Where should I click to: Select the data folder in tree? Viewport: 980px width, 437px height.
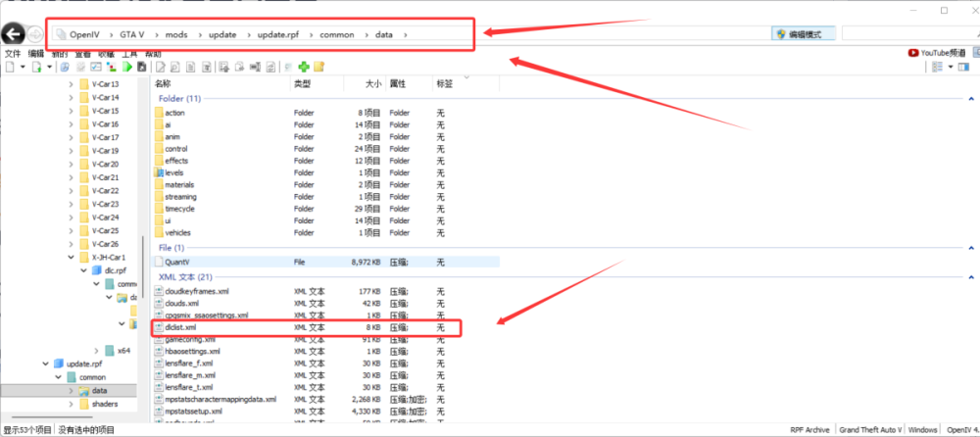coord(99,391)
